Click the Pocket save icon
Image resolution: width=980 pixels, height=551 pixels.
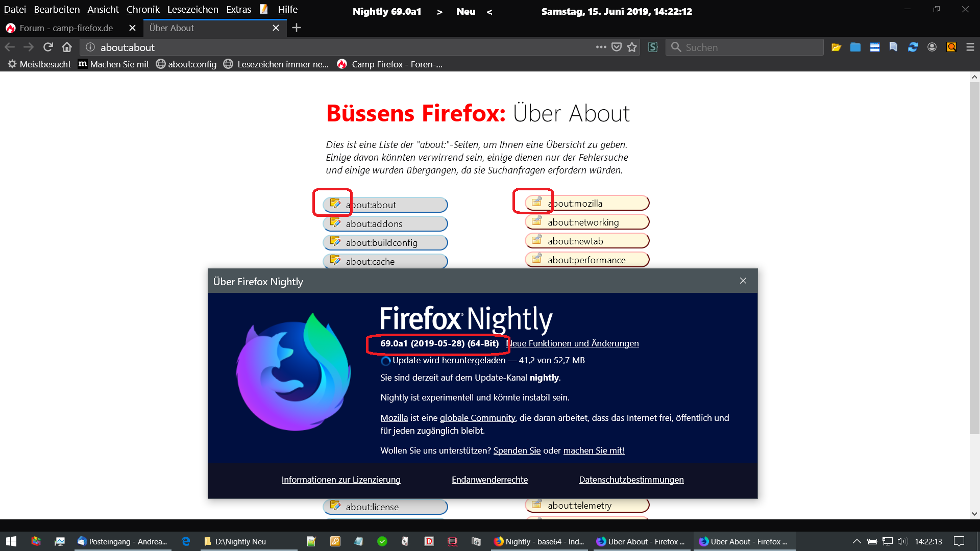[617, 47]
